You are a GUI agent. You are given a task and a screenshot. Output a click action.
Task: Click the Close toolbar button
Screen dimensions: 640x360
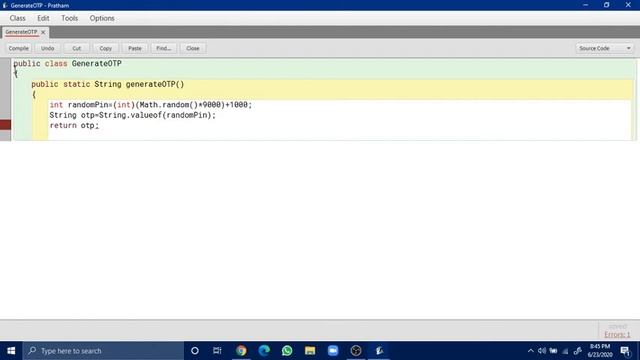click(193, 48)
